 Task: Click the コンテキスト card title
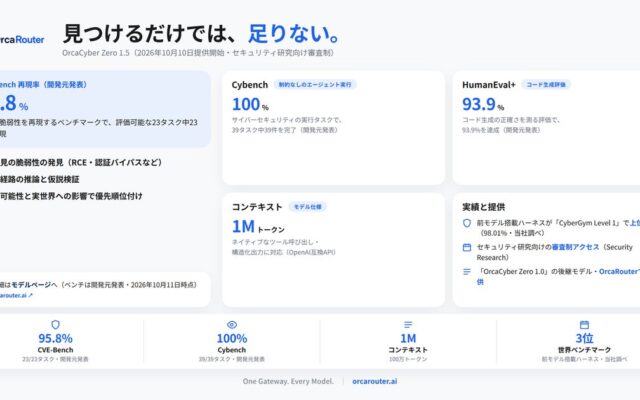tap(257, 207)
